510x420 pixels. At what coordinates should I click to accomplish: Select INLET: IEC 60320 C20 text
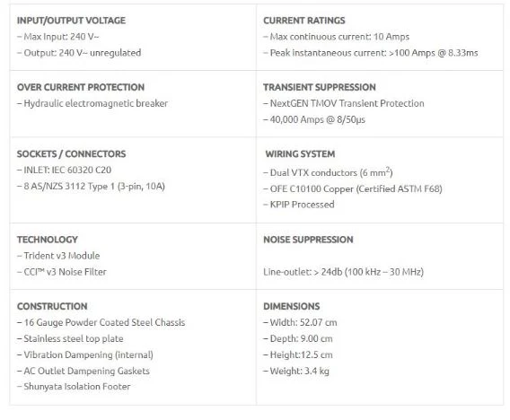[x=64, y=170]
